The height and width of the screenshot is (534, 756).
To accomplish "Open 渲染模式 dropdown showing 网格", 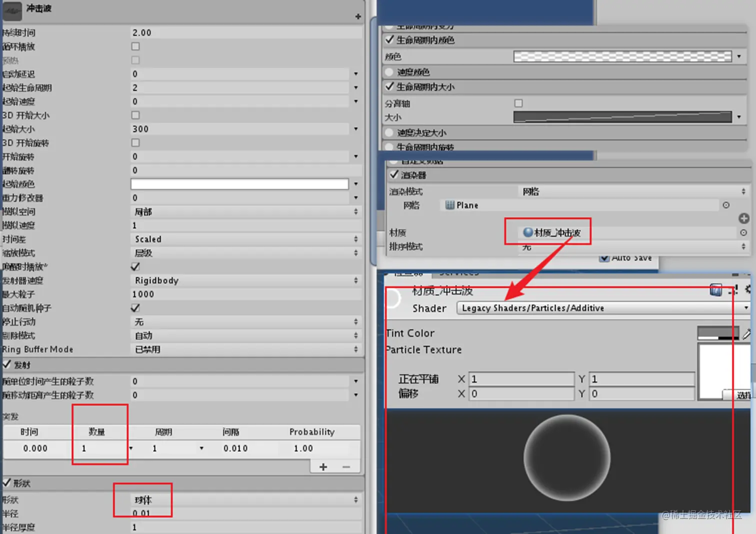I will point(634,191).
